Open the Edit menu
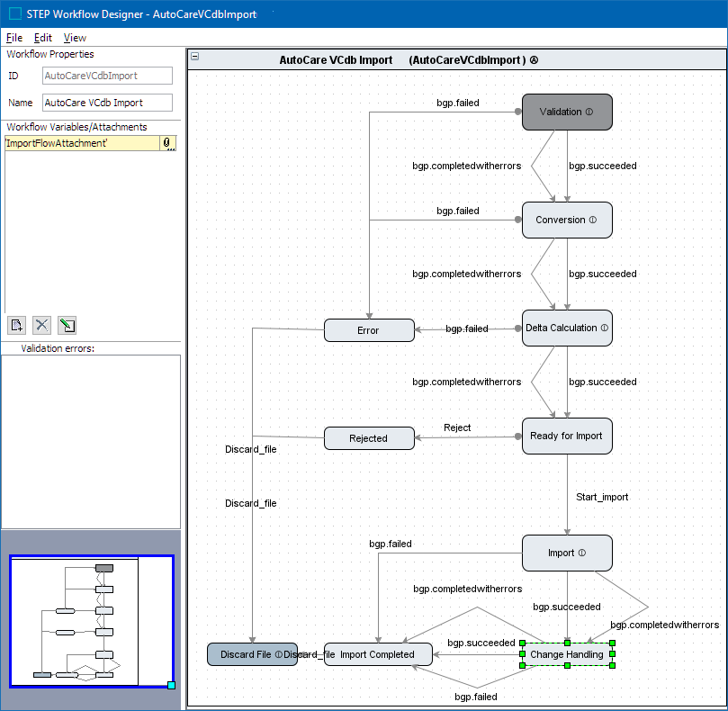This screenshot has width=728, height=711. [42, 38]
